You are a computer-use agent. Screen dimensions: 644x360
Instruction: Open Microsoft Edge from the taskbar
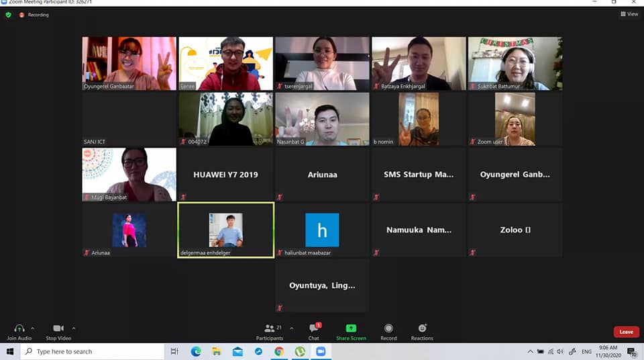[x=196, y=351]
